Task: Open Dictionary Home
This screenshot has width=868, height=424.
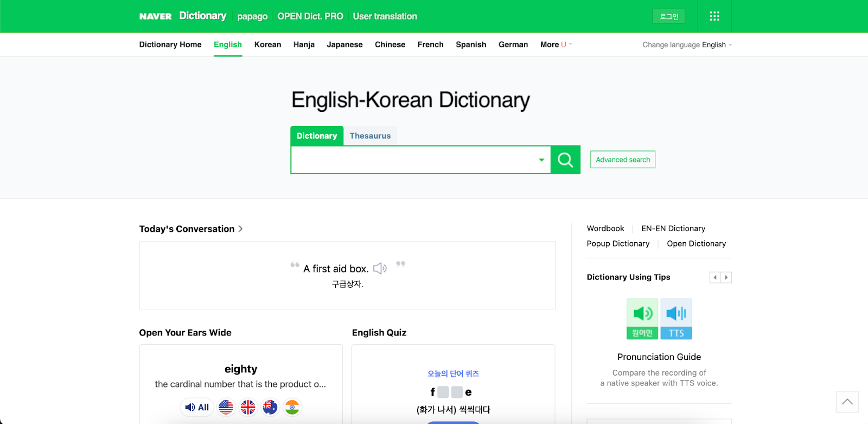Action: pyautogui.click(x=170, y=45)
